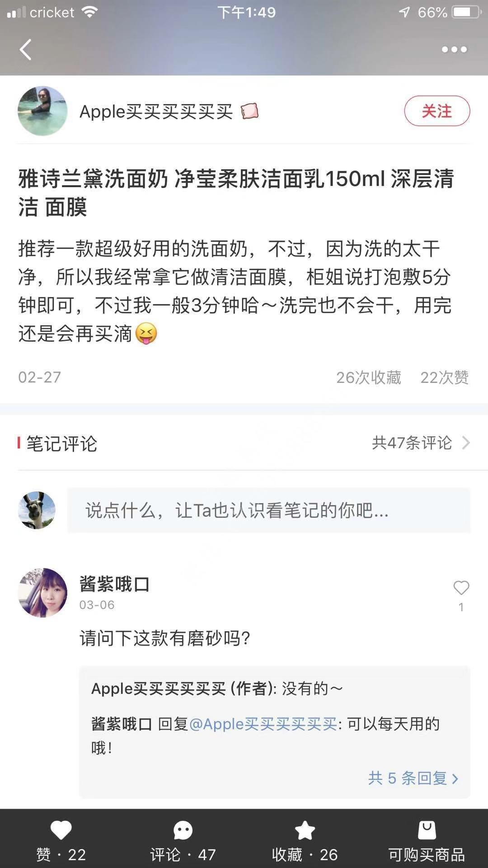The width and height of the screenshot is (488, 868).
Task: Tap the pink badge icon beside author name
Action: coord(249,111)
